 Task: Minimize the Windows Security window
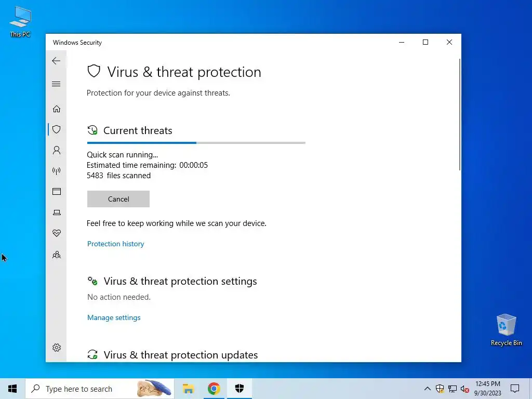tap(402, 42)
